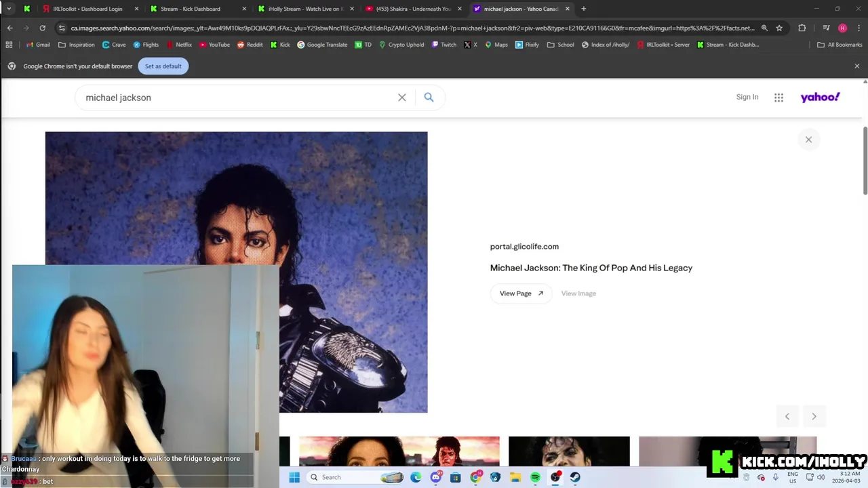This screenshot has width=868, height=488.
Task: Submit search with magnifier icon
Action: (429, 98)
